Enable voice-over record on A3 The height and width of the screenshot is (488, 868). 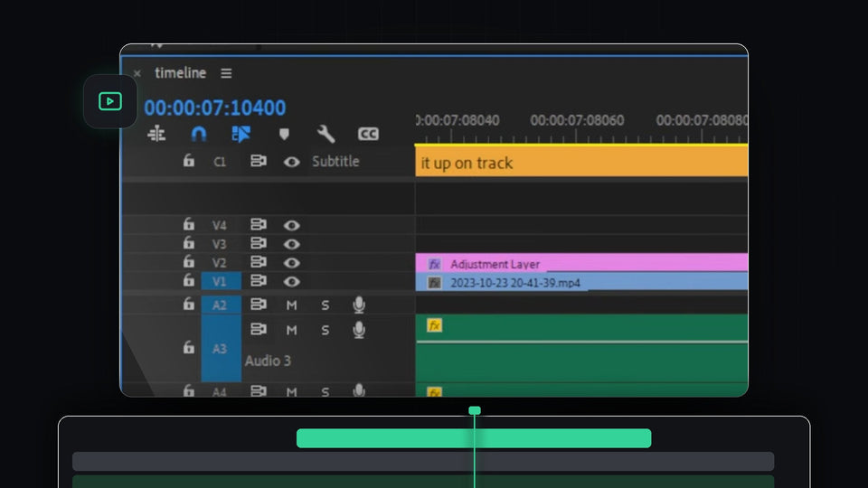[359, 330]
